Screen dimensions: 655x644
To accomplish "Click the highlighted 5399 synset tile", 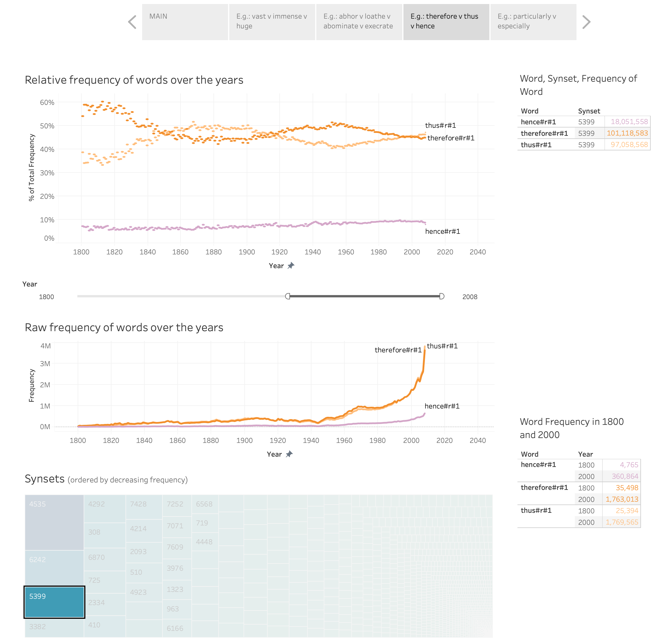I will click(x=54, y=602).
